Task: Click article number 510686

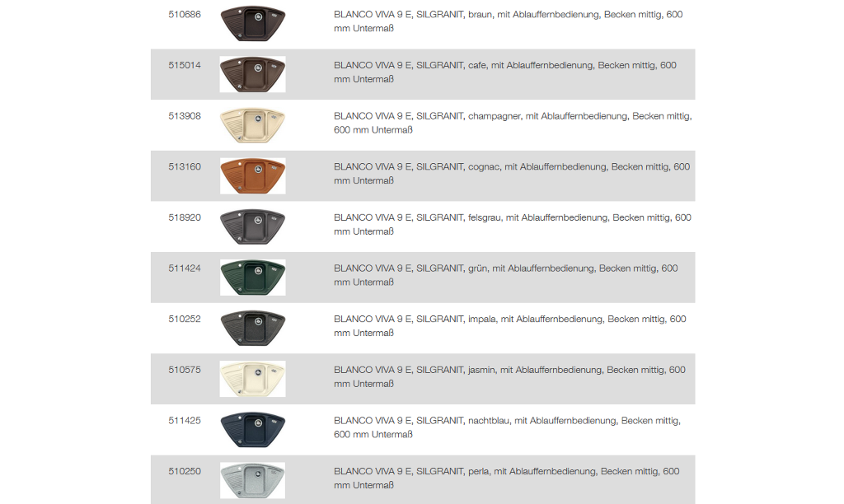Action: [185, 15]
